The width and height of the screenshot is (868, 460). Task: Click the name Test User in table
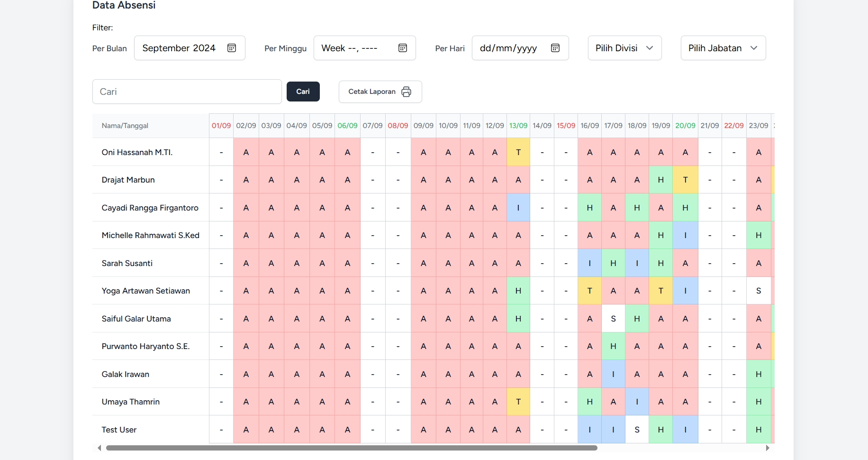[x=119, y=430]
